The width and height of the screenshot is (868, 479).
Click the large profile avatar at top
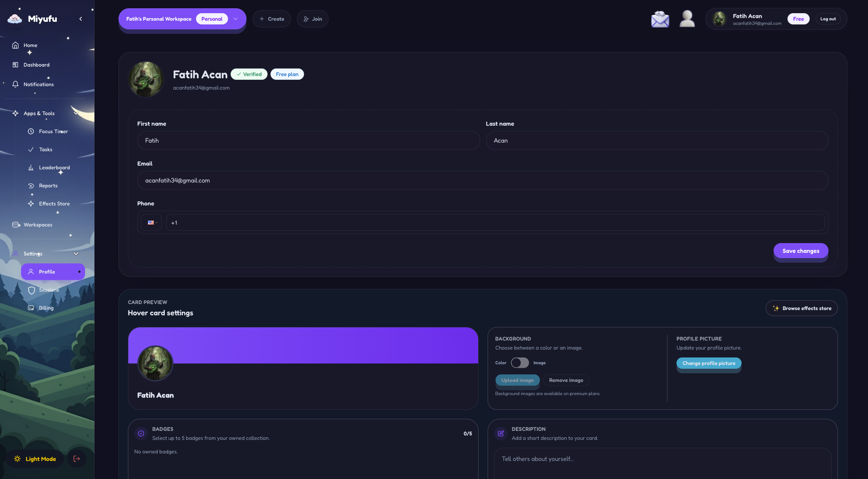(146, 79)
